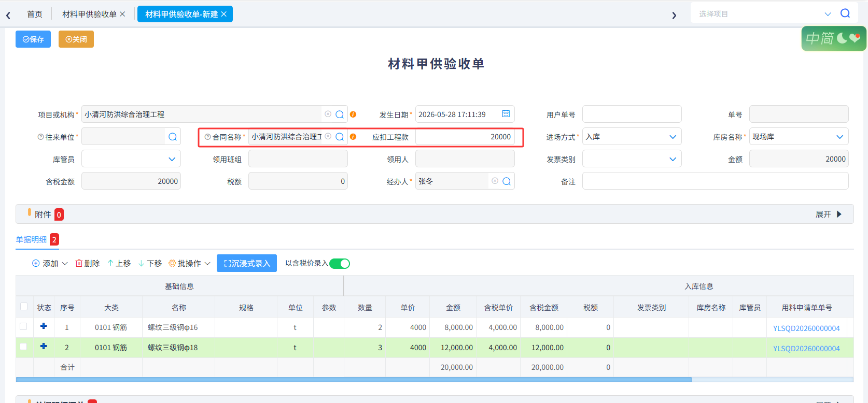Image resolution: width=868 pixels, height=403 pixels.
Task: Check the select-all checkbox in table header
Action: pos(24,307)
